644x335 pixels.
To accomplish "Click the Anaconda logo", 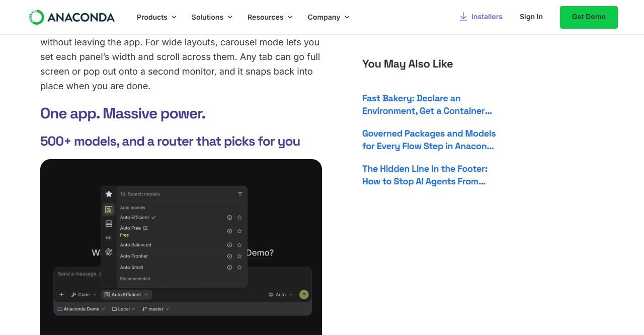I will pos(72,17).
